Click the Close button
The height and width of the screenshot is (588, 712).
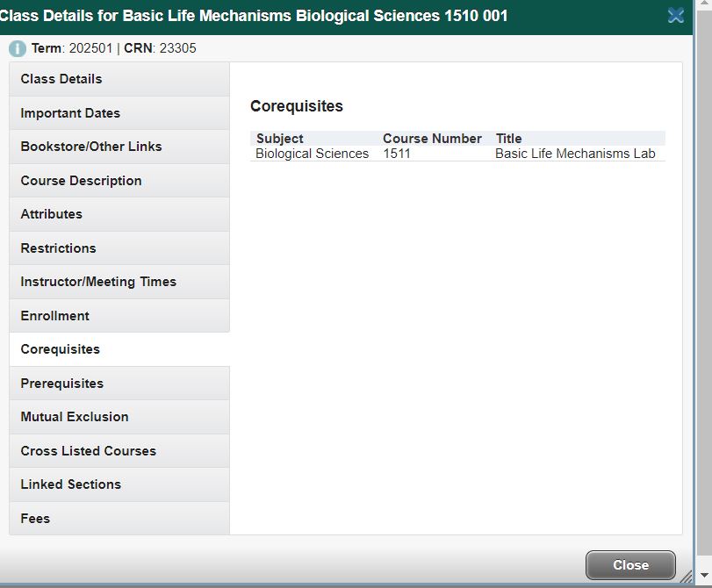(x=630, y=565)
